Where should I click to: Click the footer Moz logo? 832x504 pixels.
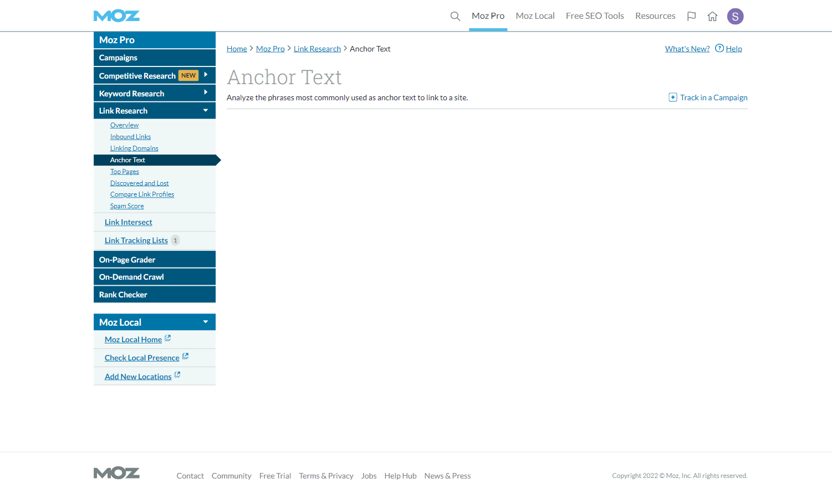pyautogui.click(x=116, y=473)
